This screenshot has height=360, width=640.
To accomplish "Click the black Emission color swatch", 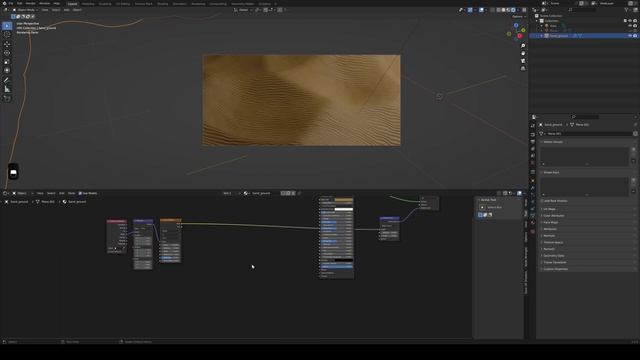I will (x=344, y=260).
